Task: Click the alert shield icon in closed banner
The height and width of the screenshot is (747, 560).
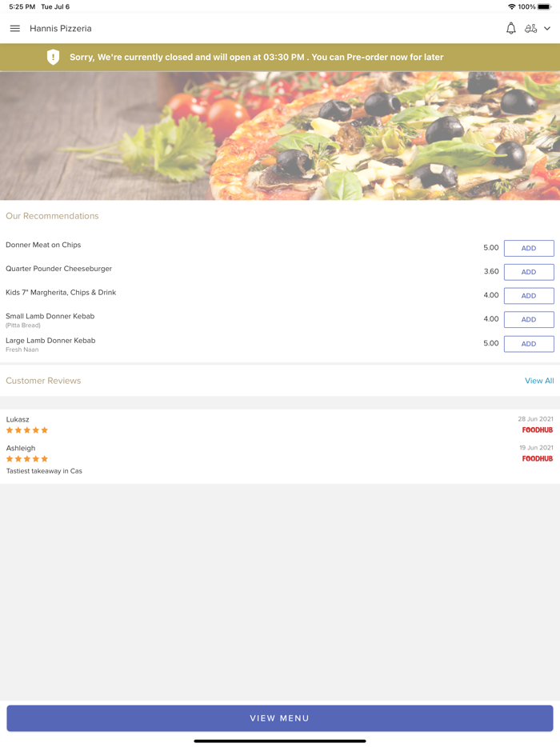Action: point(54,57)
